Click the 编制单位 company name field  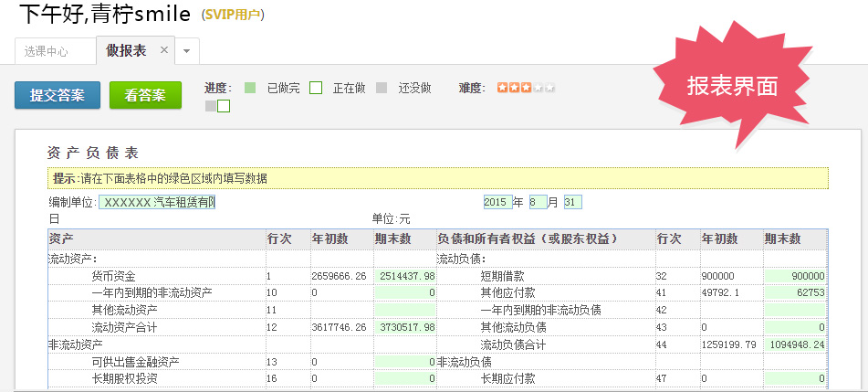pyautogui.click(x=157, y=202)
